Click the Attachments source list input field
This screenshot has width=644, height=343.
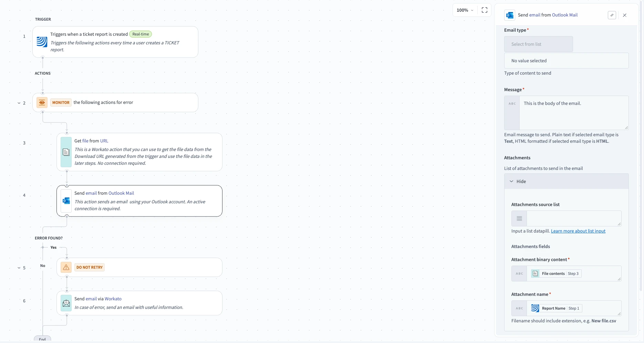point(574,218)
